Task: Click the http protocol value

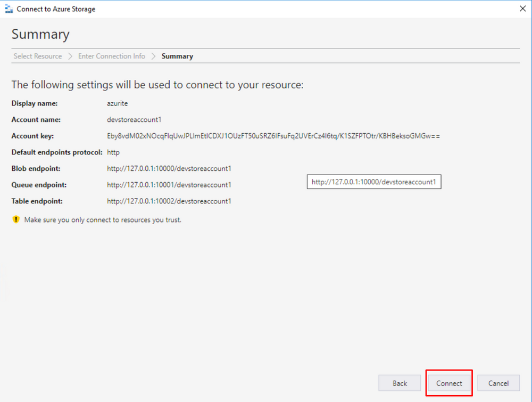Action: pyautogui.click(x=113, y=152)
